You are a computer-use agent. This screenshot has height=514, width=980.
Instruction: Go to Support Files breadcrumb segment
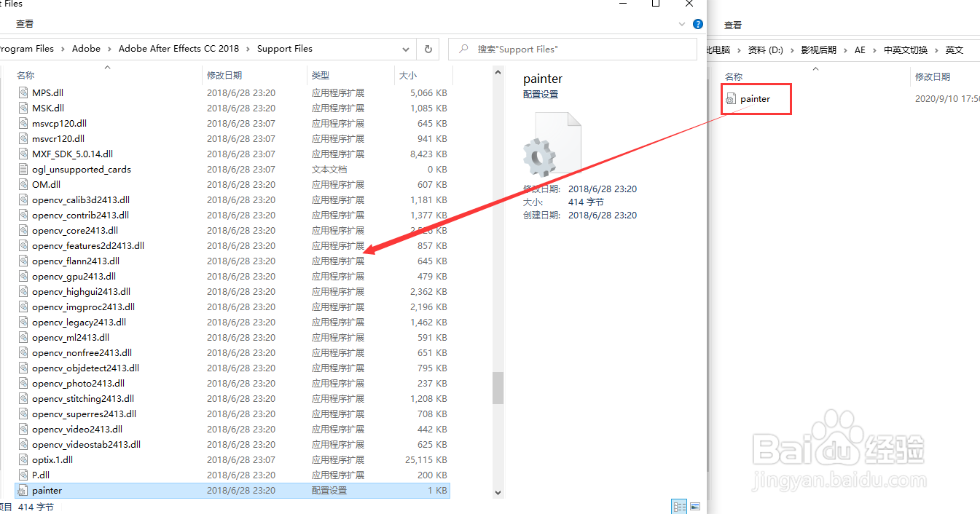[285, 49]
